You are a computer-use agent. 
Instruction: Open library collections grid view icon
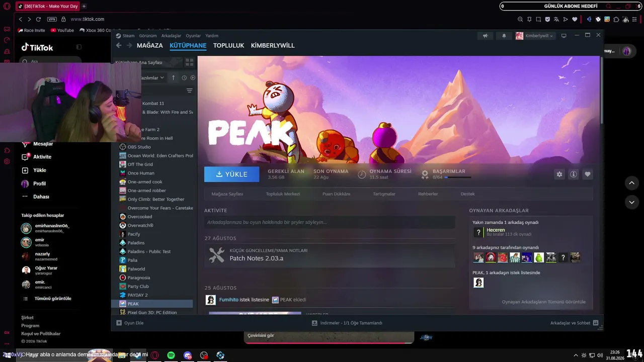[189, 62]
